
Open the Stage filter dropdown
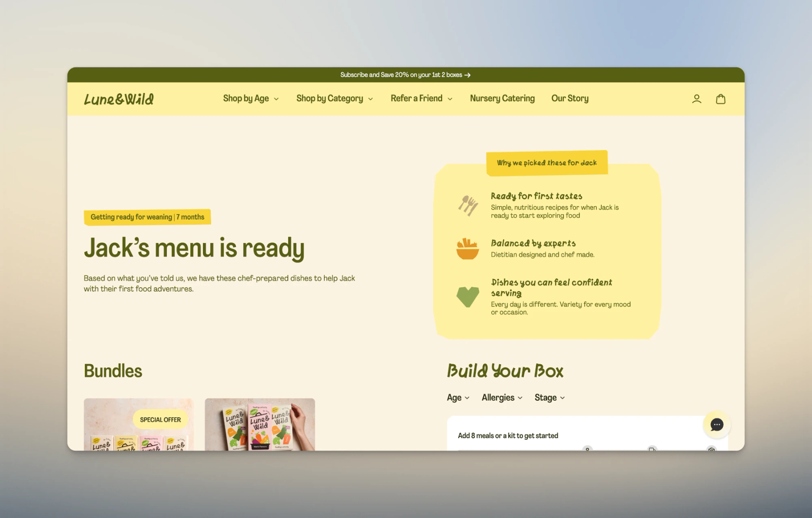pyautogui.click(x=549, y=398)
